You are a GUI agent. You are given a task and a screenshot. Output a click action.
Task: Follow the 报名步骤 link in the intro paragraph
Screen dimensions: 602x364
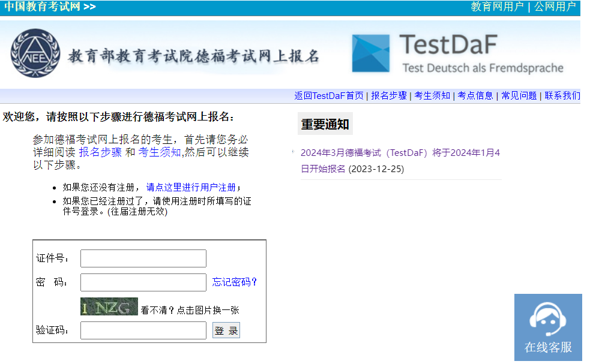[x=100, y=152]
